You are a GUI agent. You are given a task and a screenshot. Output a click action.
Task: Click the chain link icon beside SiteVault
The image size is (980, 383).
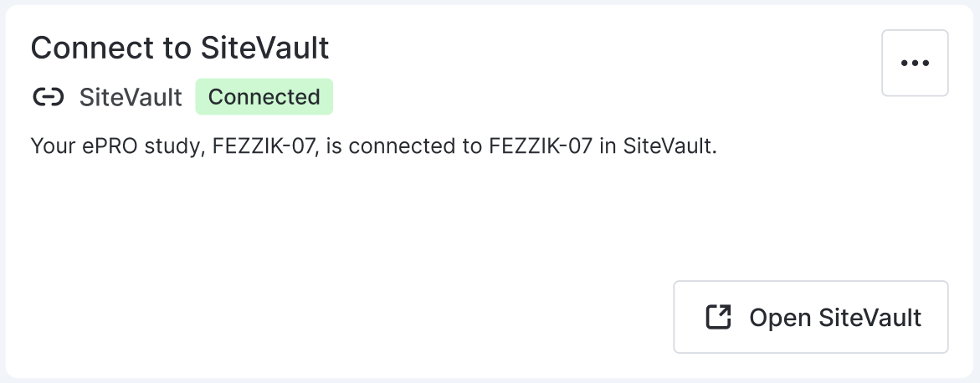pyautogui.click(x=48, y=98)
